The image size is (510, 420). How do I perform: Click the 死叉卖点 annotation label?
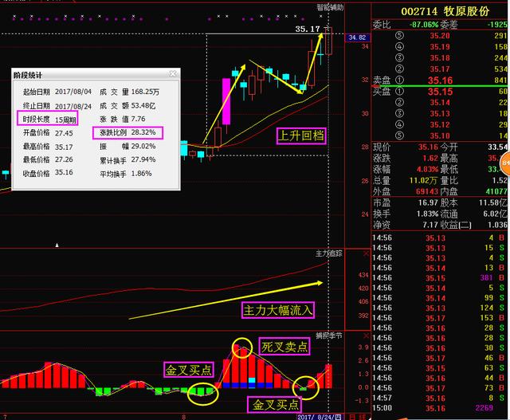click(x=284, y=347)
